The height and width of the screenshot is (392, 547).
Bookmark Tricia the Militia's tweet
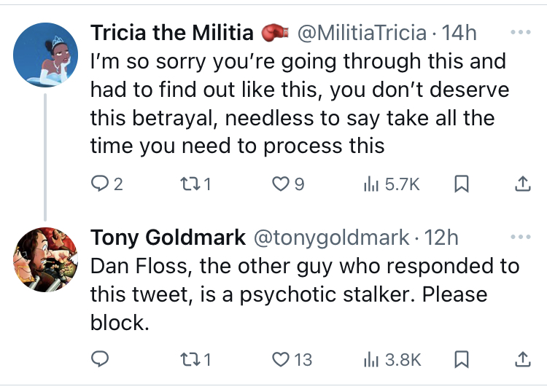[461, 184]
